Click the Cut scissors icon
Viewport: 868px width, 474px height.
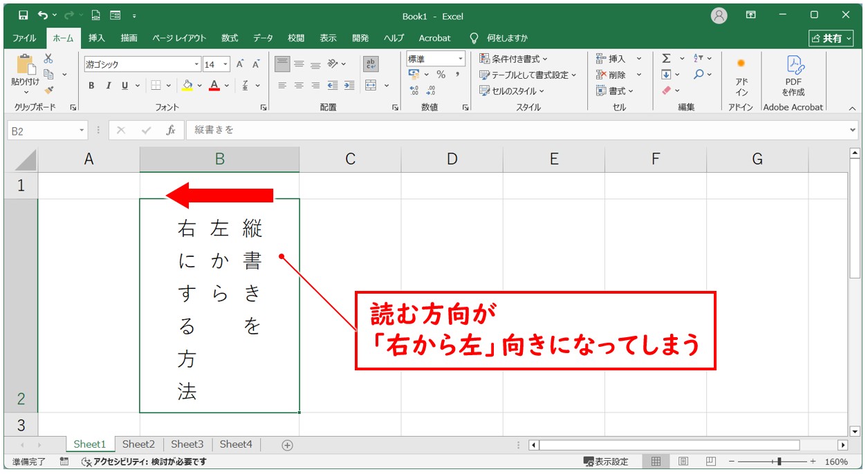[x=48, y=59]
